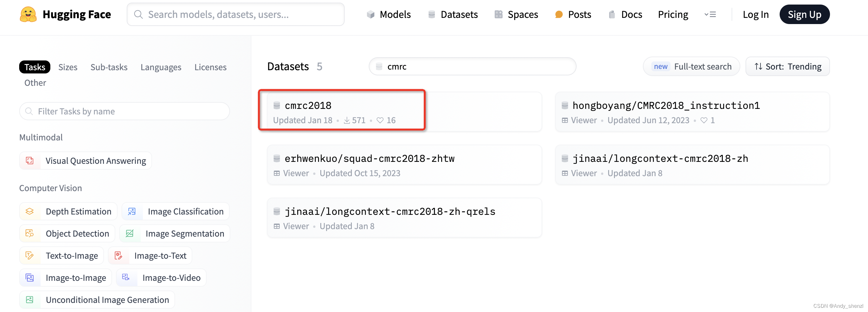Image resolution: width=868 pixels, height=312 pixels.
Task: Expand the additional navigation menu
Action: (710, 15)
